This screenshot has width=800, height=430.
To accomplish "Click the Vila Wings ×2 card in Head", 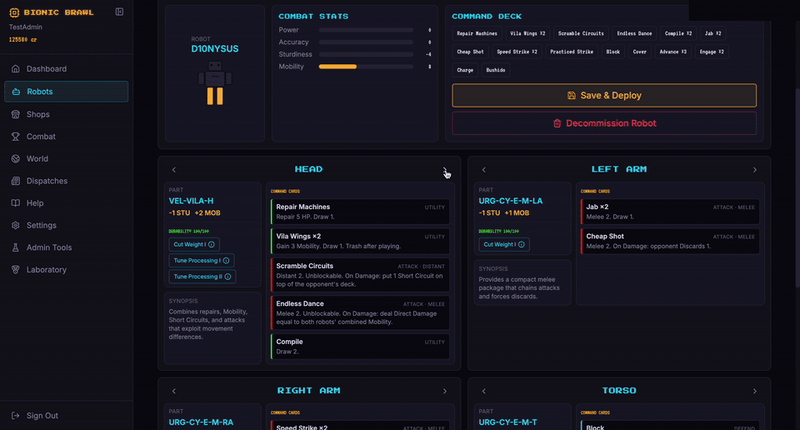I will 360,241.
